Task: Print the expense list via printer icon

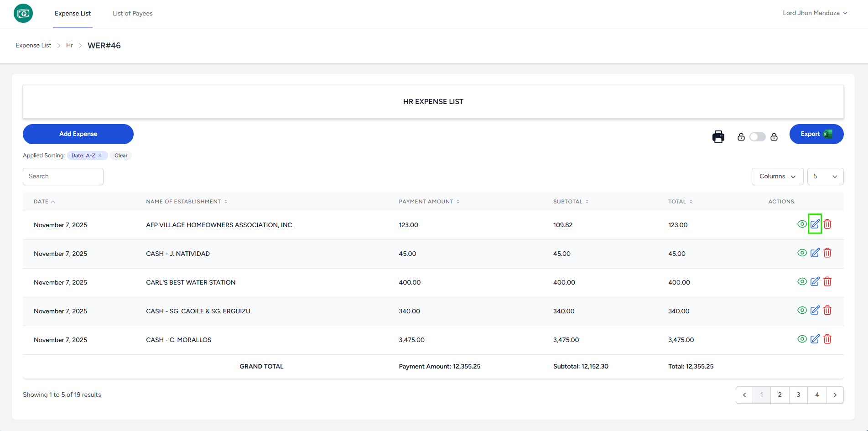Action: pyautogui.click(x=718, y=137)
